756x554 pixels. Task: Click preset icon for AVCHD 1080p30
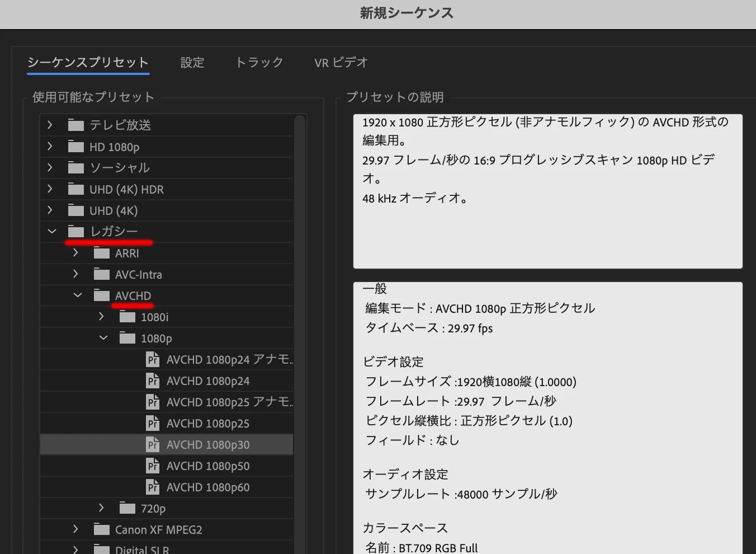[x=153, y=444]
